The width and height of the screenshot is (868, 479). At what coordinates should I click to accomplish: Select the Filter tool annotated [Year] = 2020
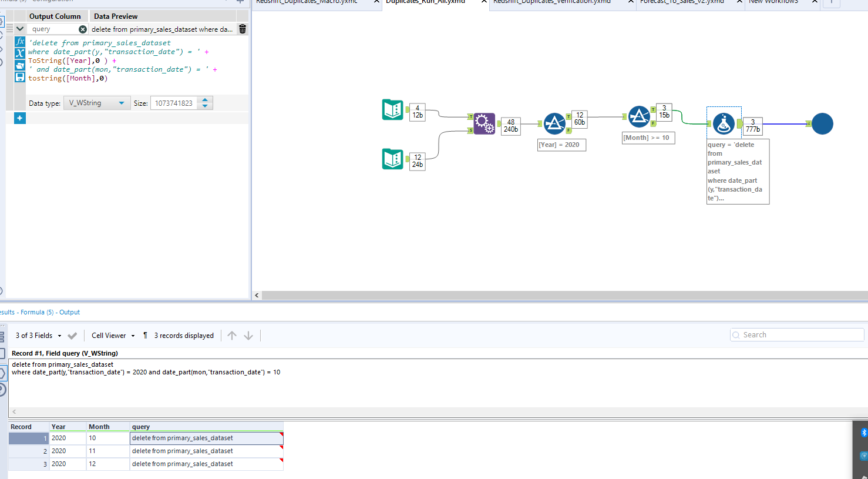tap(554, 123)
